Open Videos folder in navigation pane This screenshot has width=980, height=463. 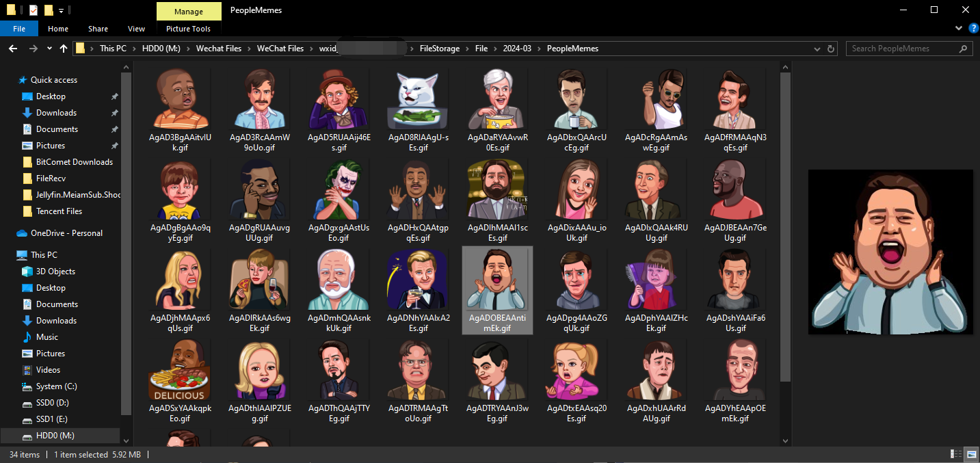[x=48, y=370]
